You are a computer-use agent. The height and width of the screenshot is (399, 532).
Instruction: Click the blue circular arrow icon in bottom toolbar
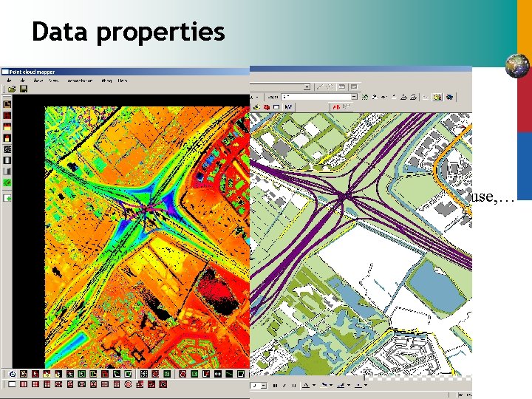(12, 374)
